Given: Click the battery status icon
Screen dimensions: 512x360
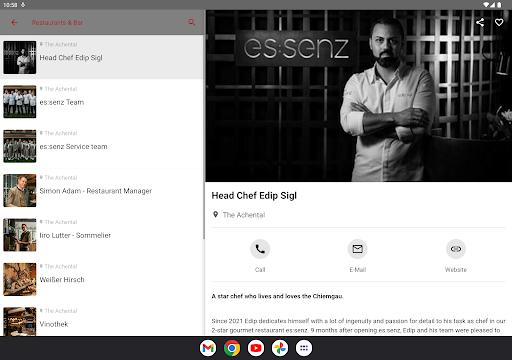Looking at the screenshot, I should tap(499, 5).
